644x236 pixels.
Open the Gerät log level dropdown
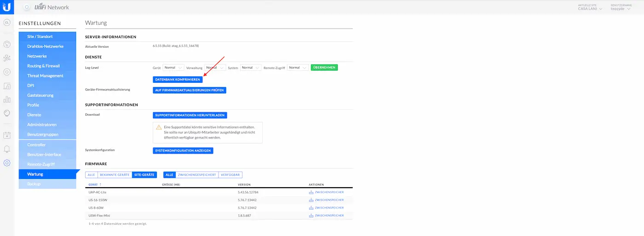point(173,68)
